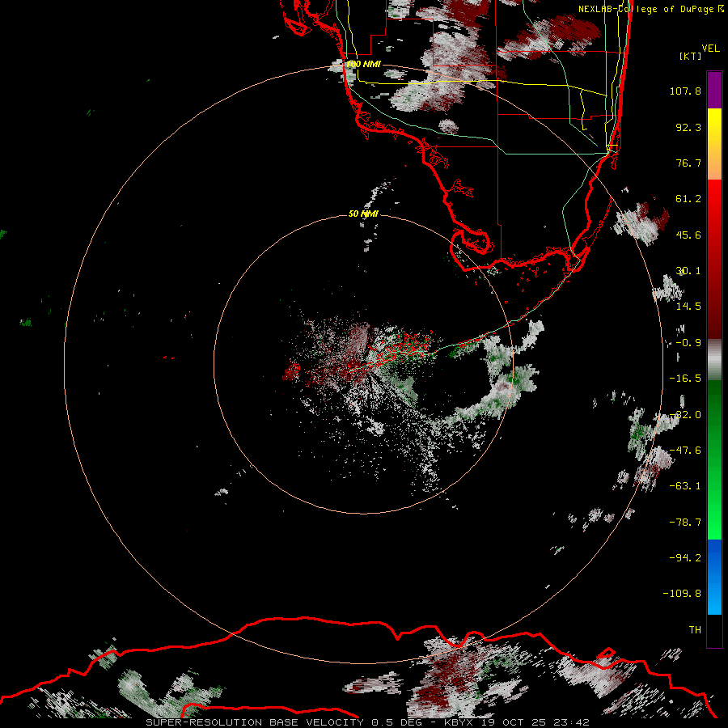
Task: Click the 50 NMI range ring label
Action: [x=363, y=214]
